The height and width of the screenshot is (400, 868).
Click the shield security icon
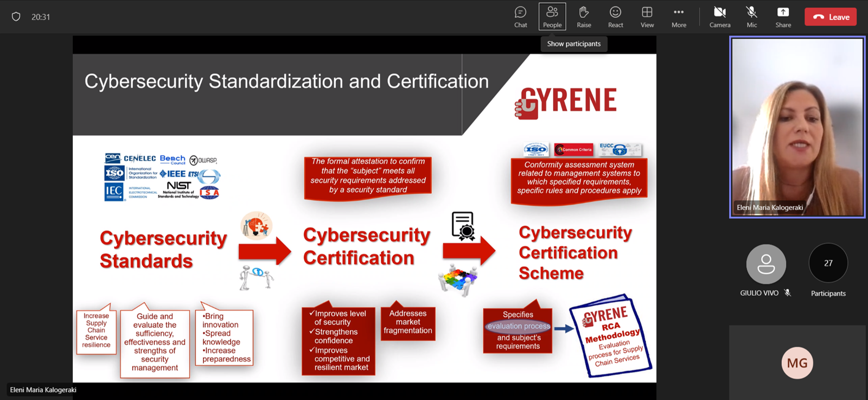click(16, 17)
